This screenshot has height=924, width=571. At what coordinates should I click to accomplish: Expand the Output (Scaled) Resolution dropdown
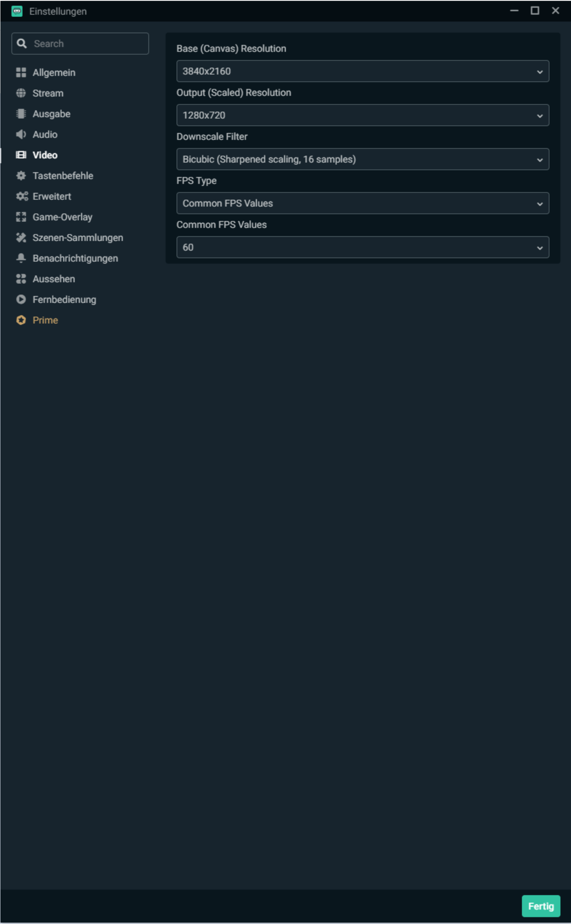click(362, 115)
